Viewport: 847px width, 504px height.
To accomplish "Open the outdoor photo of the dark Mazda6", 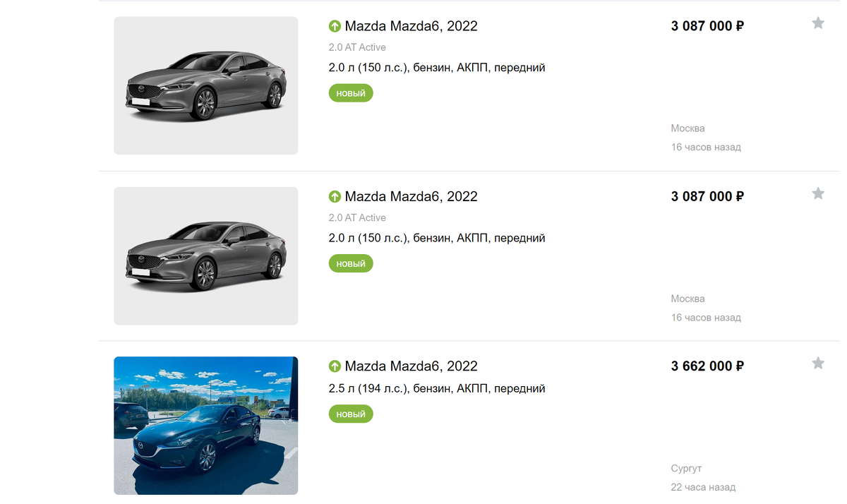I will pos(206,426).
